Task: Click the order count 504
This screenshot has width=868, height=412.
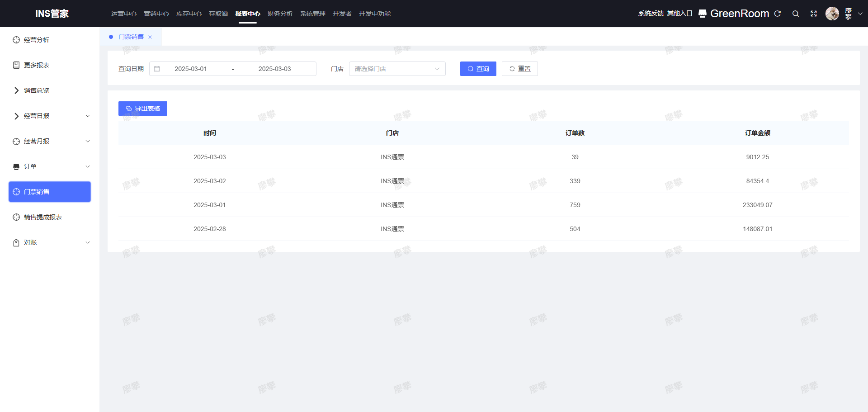Action: point(575,229)
